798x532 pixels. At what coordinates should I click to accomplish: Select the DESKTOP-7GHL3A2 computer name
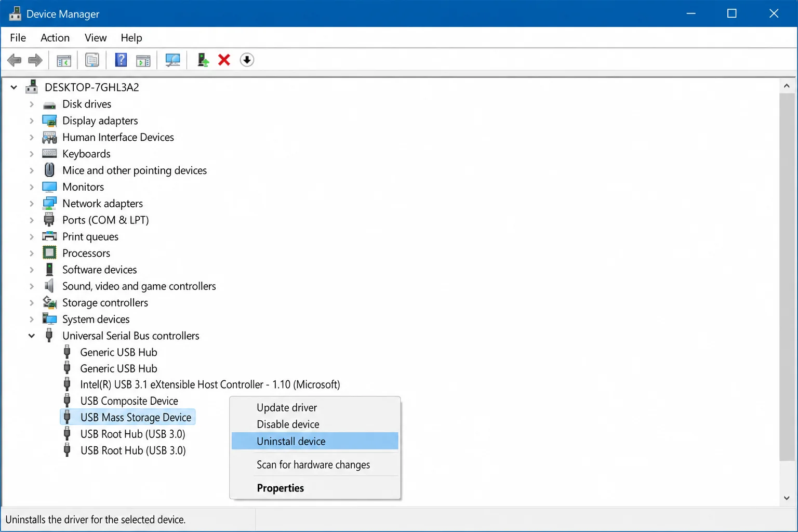pos(92,87)
